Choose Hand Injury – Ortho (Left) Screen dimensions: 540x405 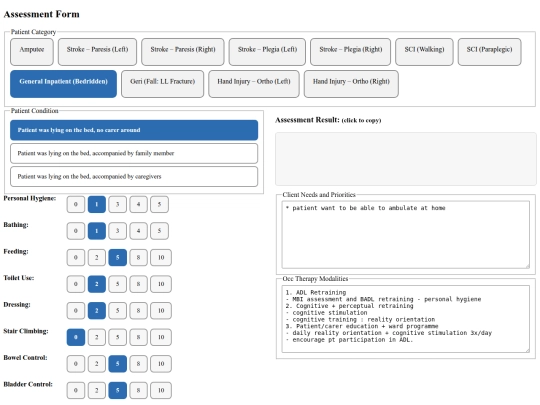click(x=254, y=84)
